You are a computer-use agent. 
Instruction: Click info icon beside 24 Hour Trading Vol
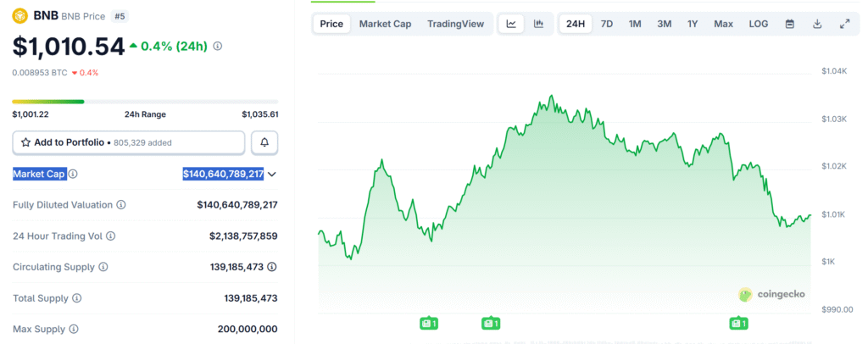[x=110, y=236]
